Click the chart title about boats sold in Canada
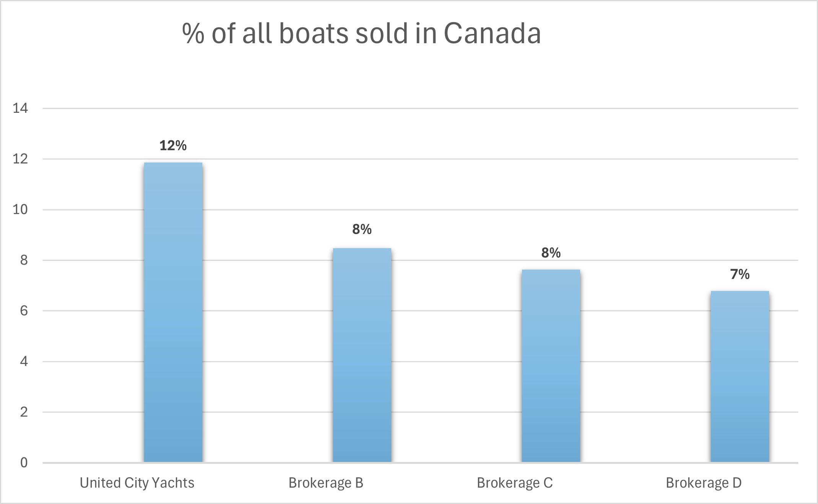818x504 pixels. (361, 34)
